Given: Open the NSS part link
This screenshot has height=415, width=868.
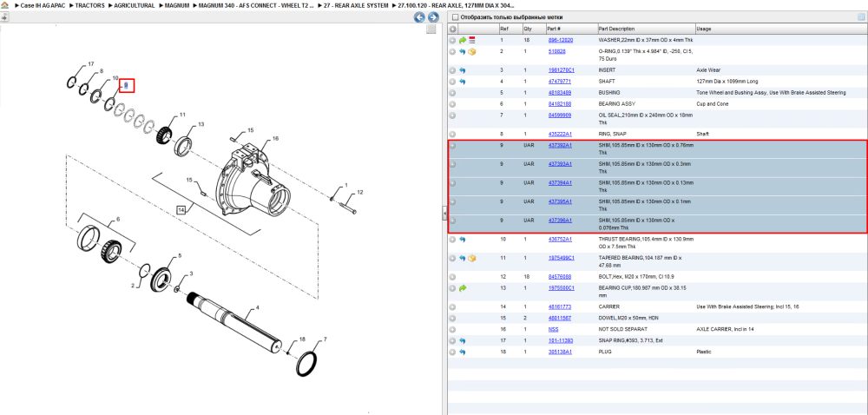Looking at the screenshot, I should [553, 329].
